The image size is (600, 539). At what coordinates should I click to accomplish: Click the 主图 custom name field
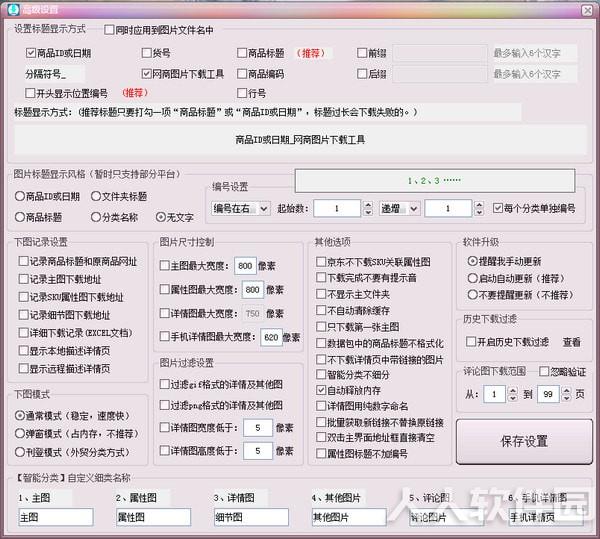(x=56, y=517)
